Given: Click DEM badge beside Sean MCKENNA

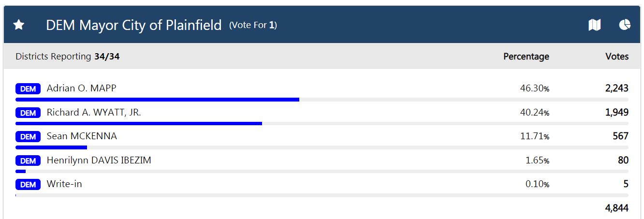Looking at the screenshot, I should [x=28, y=137].
